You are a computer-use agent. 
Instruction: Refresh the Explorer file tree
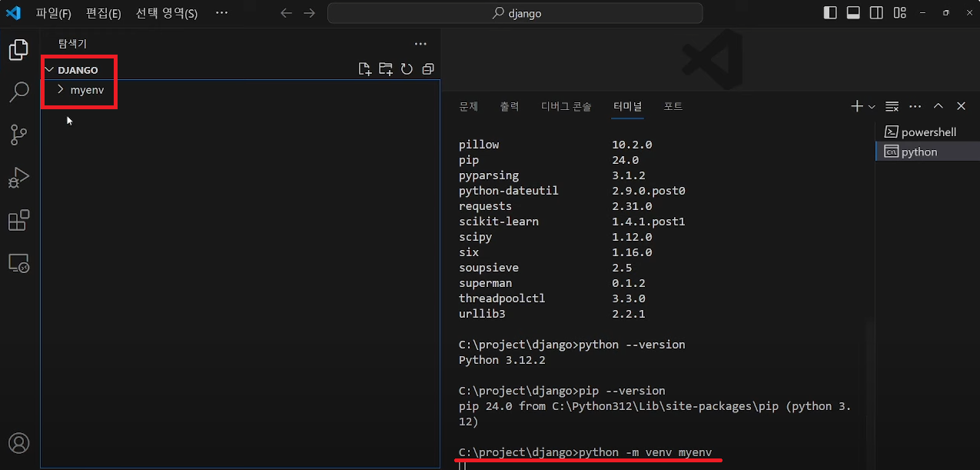pyautogui.click(x=407, y=69)
